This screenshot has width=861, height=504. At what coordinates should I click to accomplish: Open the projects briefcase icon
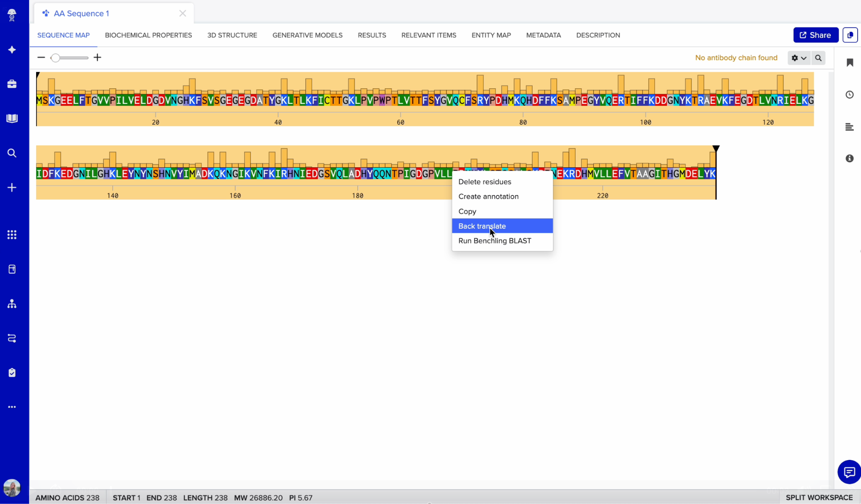click(12, 84)
